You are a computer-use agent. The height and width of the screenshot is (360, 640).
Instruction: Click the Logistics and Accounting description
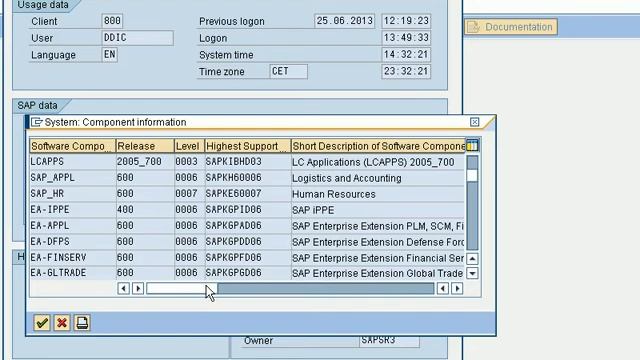[378, 178]
